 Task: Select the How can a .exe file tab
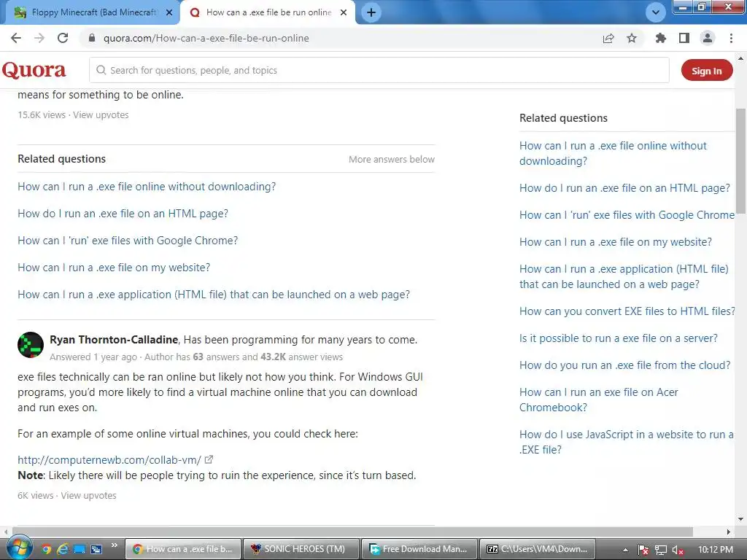click(268, 12)
